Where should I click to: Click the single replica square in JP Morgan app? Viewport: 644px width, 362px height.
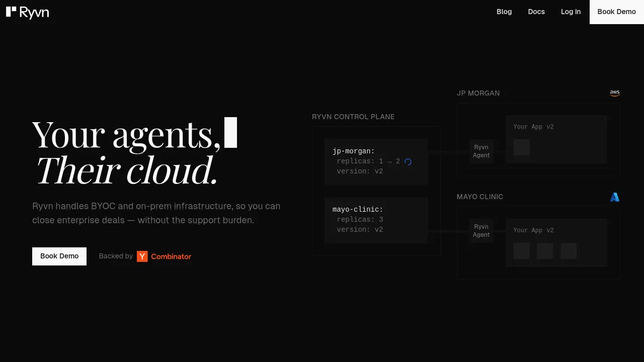(x=522, y=147)
